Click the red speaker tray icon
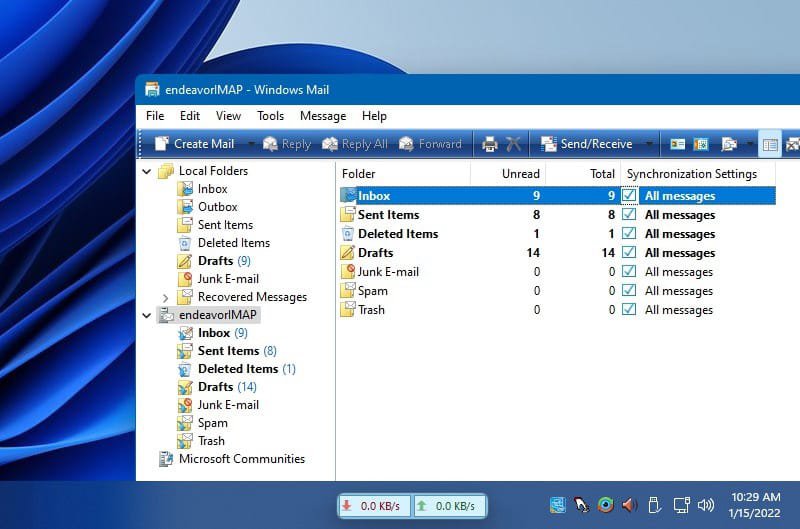Screen dimensions: 800x529 (630, 506)
